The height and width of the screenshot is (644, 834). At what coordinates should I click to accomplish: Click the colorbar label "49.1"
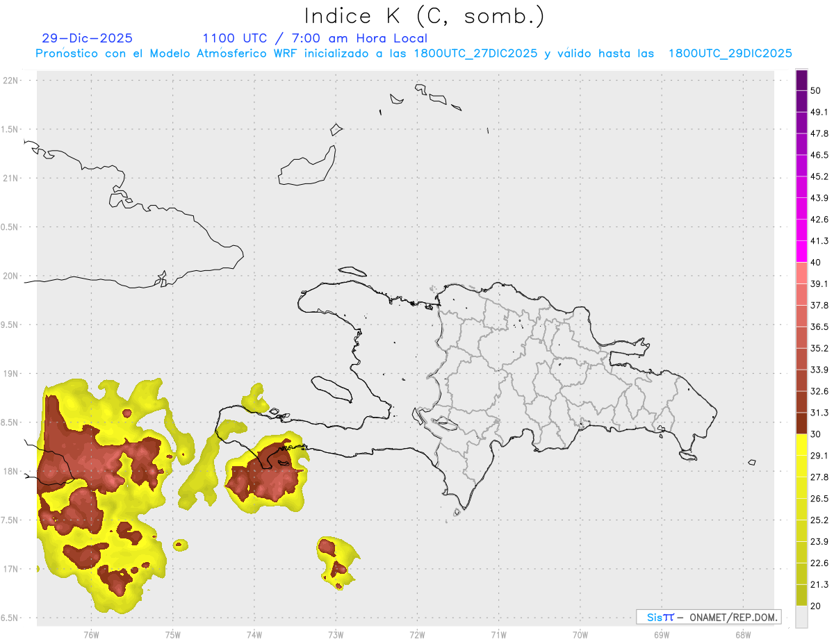(819, 112)
